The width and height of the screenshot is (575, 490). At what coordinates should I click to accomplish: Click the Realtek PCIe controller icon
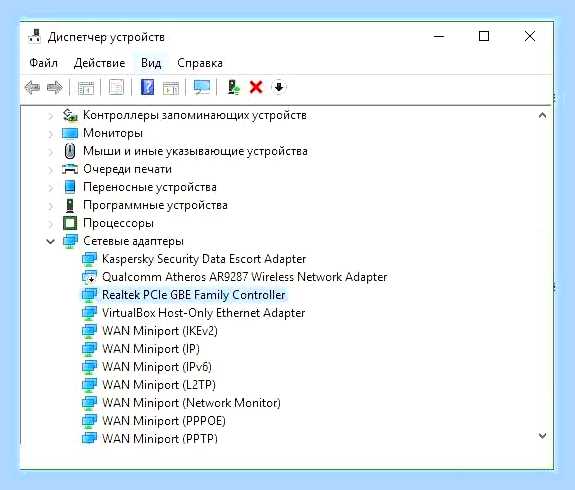[x=89, y=295]
